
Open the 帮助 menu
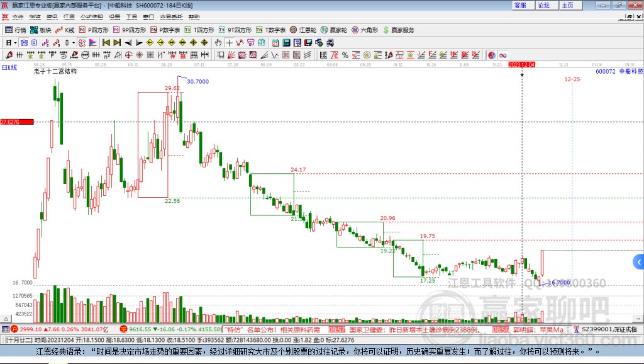pos(194,17)
